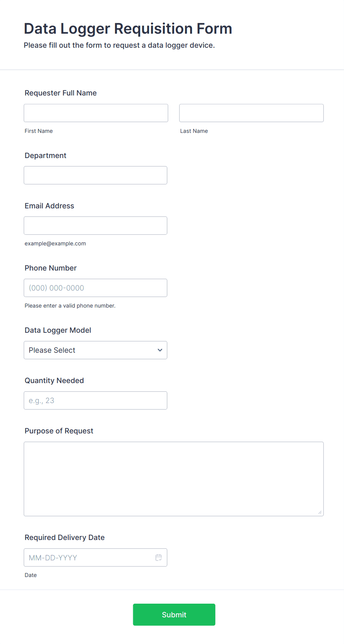
Task: Click the Email Address label
Action: click(x=49, y=206)
